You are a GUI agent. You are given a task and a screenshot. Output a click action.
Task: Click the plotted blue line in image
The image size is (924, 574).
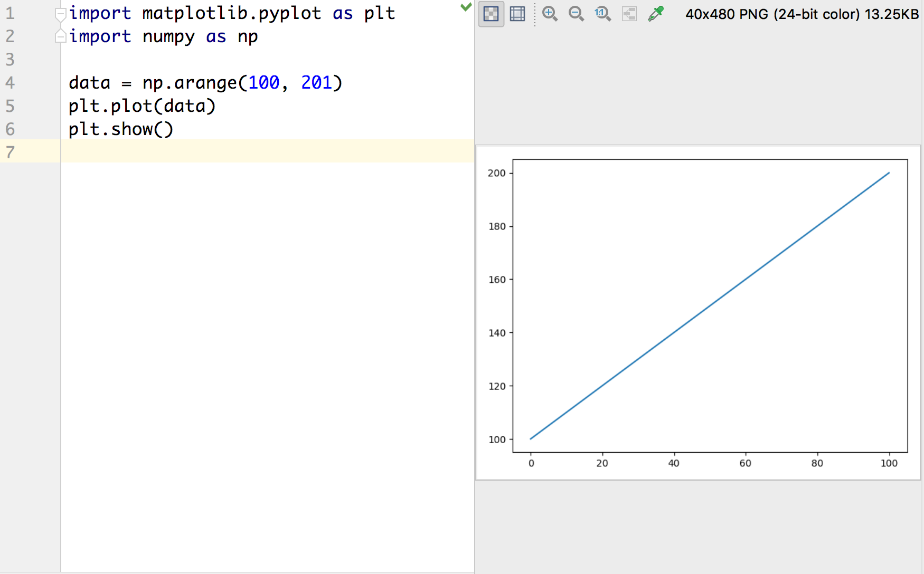click(710, 306)
